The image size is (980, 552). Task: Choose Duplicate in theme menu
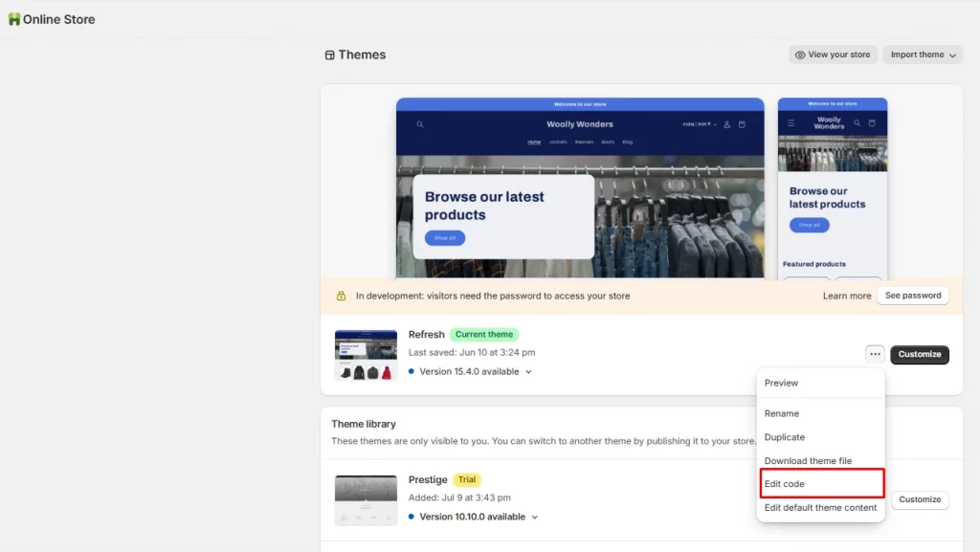820,437
